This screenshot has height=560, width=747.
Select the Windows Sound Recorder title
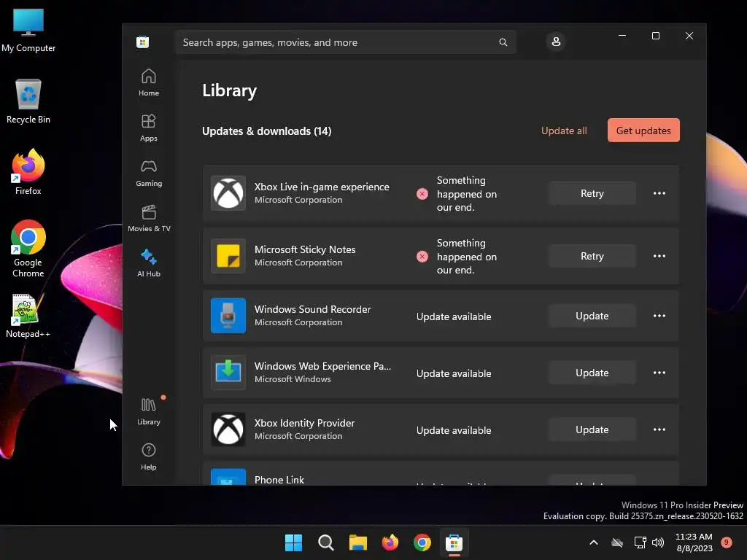coord(312,309)
